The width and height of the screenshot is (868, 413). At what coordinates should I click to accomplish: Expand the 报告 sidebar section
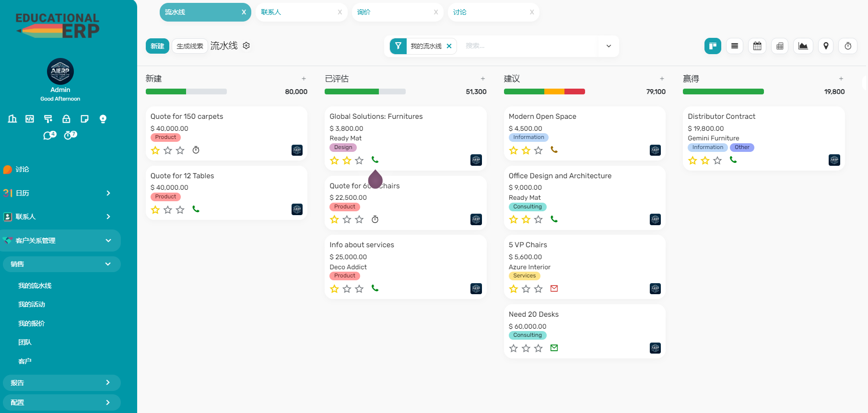point(61,383)
